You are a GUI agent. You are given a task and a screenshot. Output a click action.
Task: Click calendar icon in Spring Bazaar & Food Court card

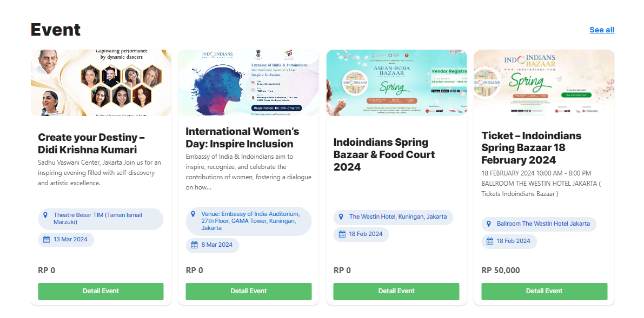tap(342, 234)
